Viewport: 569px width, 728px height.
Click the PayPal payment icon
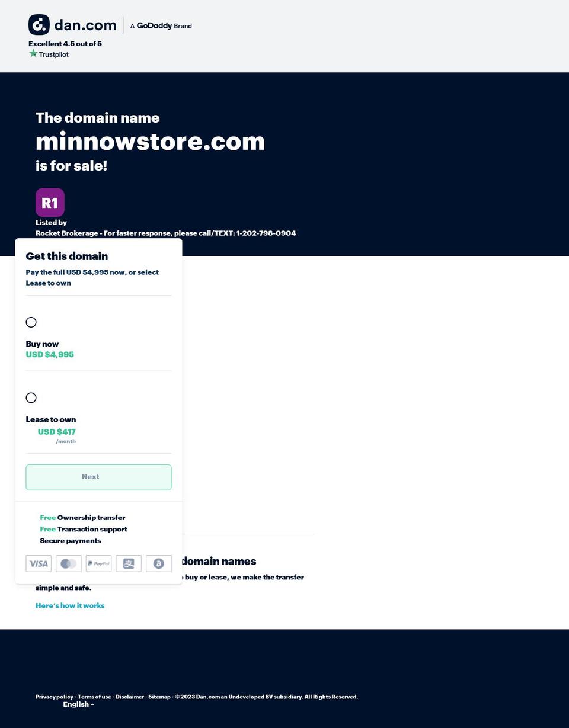click(x=98, y=563)
